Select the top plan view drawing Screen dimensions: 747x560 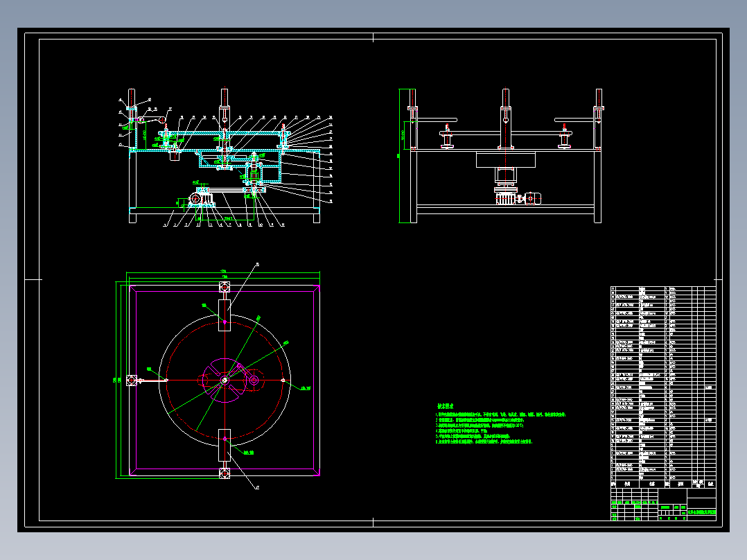click(218, 376)
